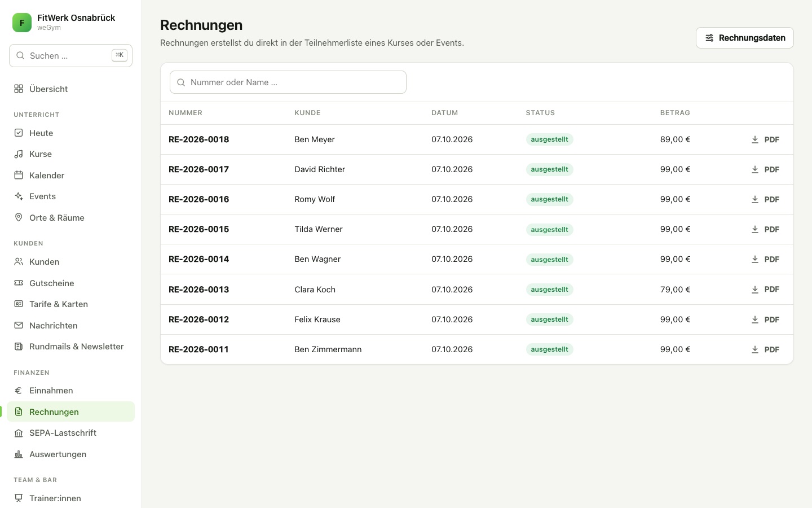Click the NUMMER column header

point(186,113)
